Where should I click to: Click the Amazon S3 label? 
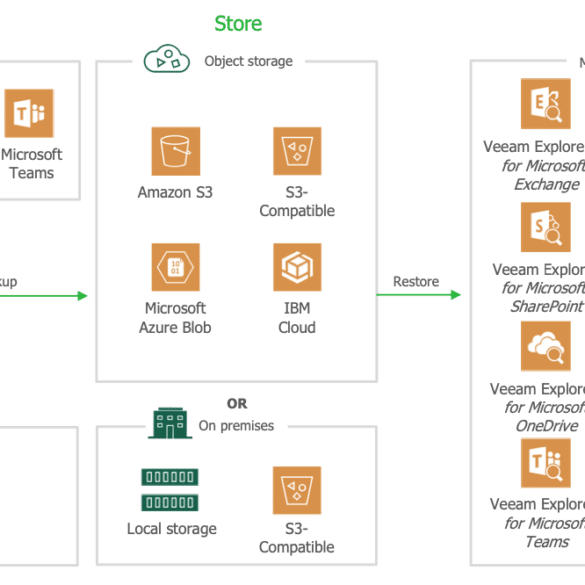click(x=175, y=193)
